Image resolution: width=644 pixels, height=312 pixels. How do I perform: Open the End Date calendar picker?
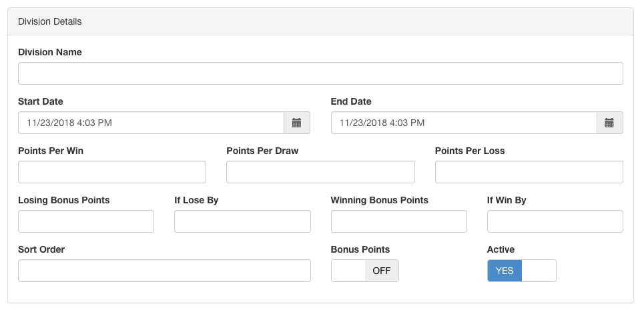609,123
